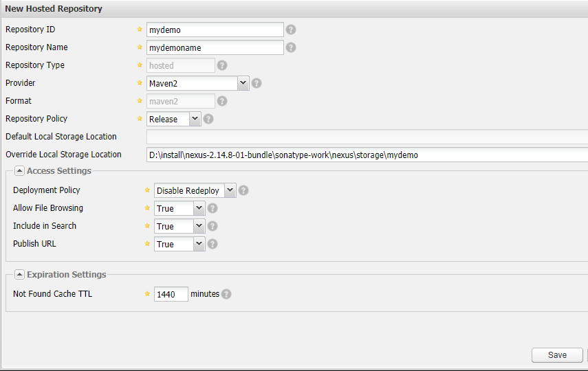The height and width of the screenshot is (371, 588).
Task: Show help for Repository Type
Action: point(222,65)
